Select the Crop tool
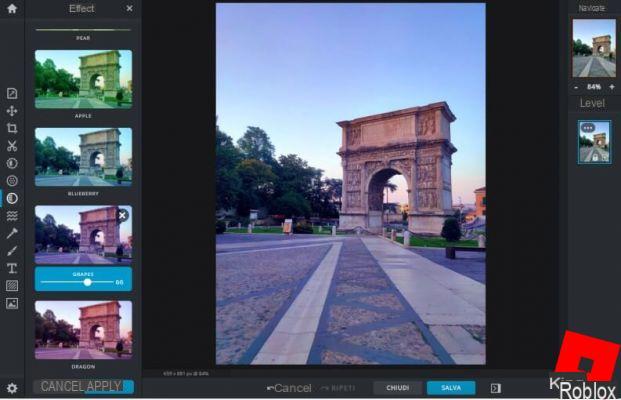Viewport: 621px width, 400px height. pyautogui.click(x=12, y=128)
